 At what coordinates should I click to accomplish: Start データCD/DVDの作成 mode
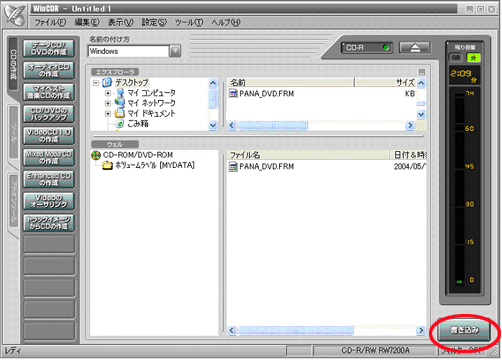pos(49,49)
